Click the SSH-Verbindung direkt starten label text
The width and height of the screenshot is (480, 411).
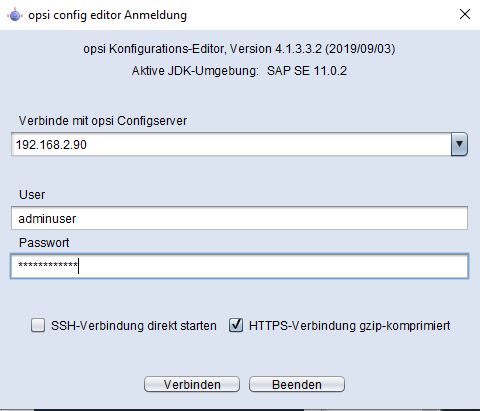tap(134, 326)
